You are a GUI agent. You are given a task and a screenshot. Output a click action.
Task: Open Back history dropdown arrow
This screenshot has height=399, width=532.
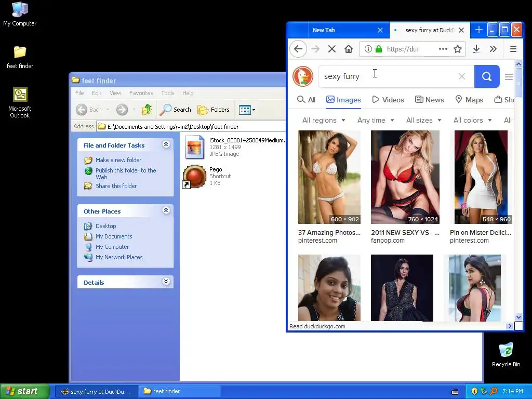click(x=108, y=110)
